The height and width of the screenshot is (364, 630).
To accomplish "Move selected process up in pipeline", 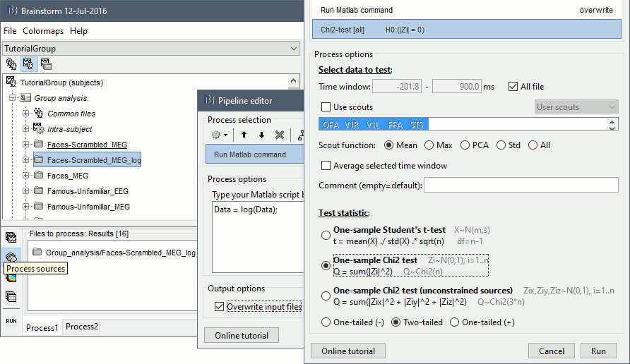I will (x=244, y=135).
